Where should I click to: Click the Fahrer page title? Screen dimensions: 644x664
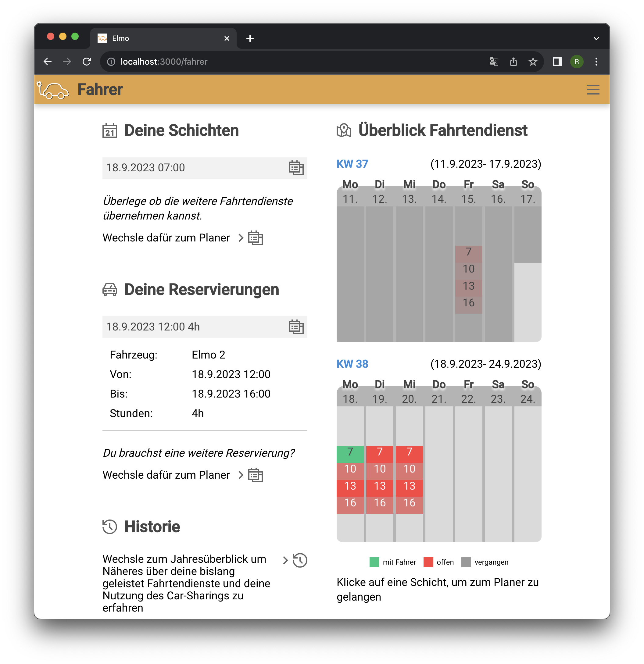pyautogui.click(x=100, y=90)
